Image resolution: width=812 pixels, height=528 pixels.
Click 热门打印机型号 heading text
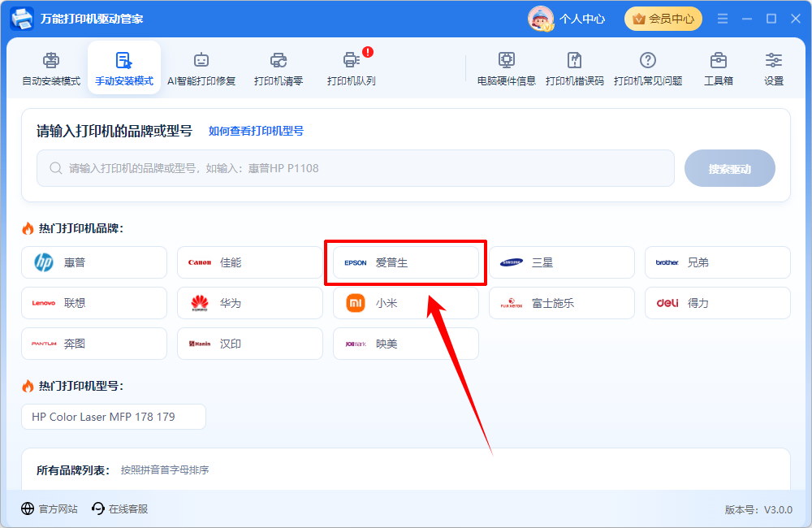coord(80,386)
